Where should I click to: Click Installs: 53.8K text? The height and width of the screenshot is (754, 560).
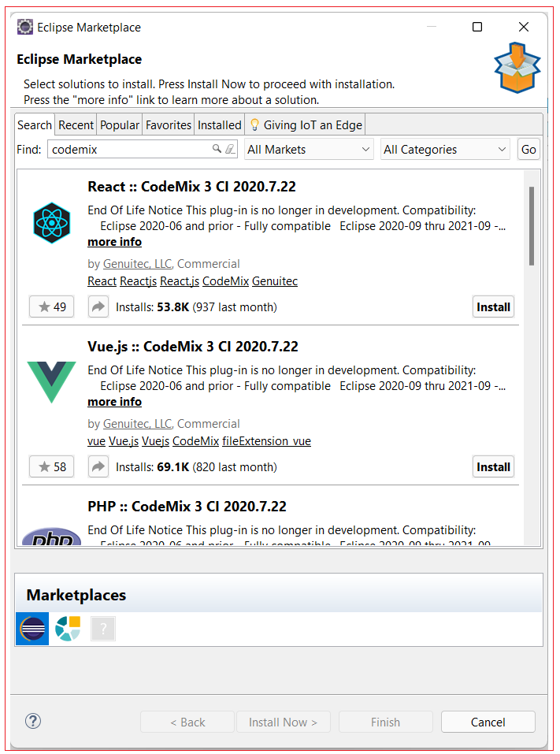196,307
